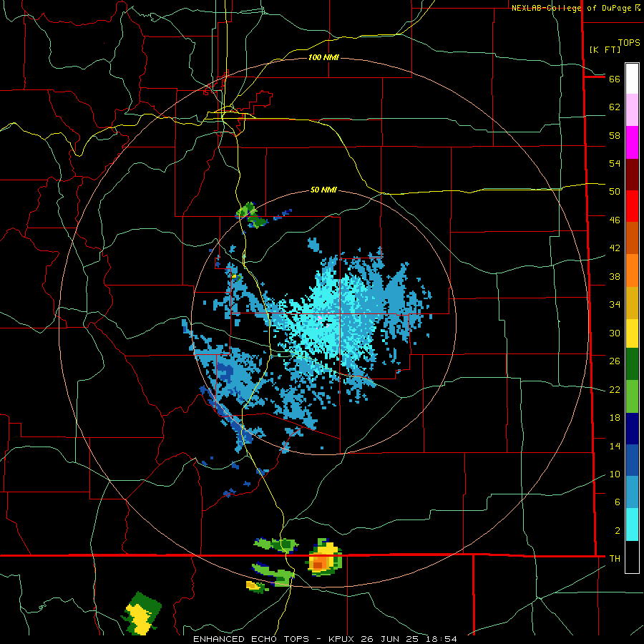Click the "38" legend value
The width and height of the screenshot is (644, 644).
(615, 276)
